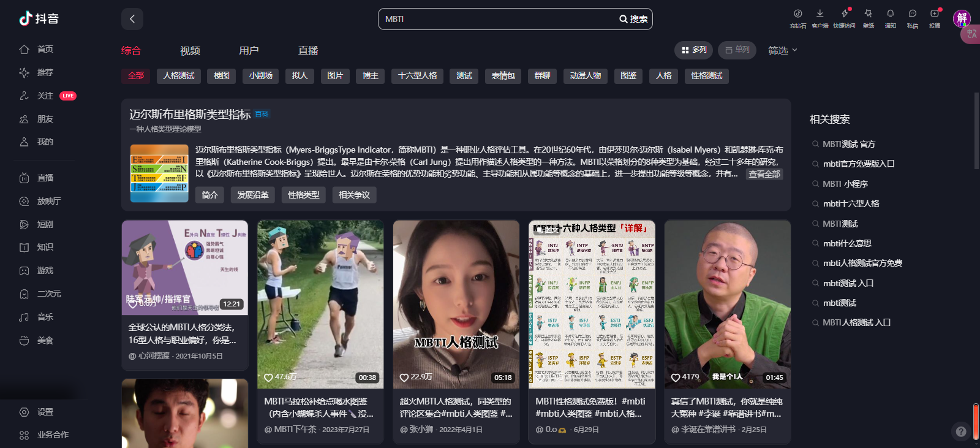The height and width of the screenshot is (448, 980).
Task: Select the 用户 results tab
Action: click(x=249, y=50)
